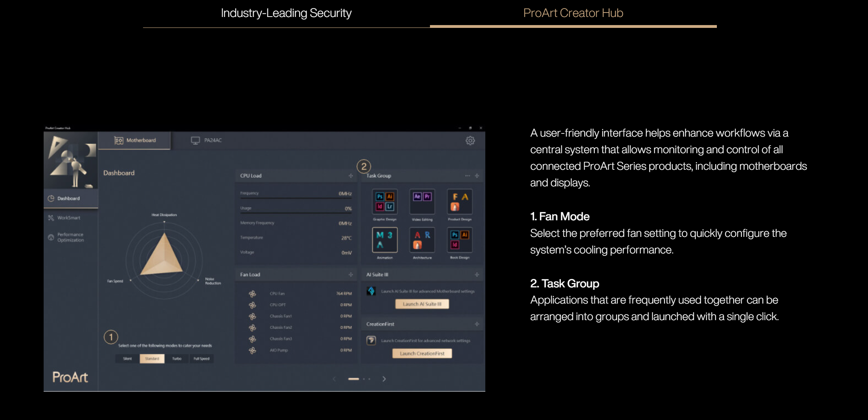Open Performance Optimization in the sidebar

(x=66, y=237)
